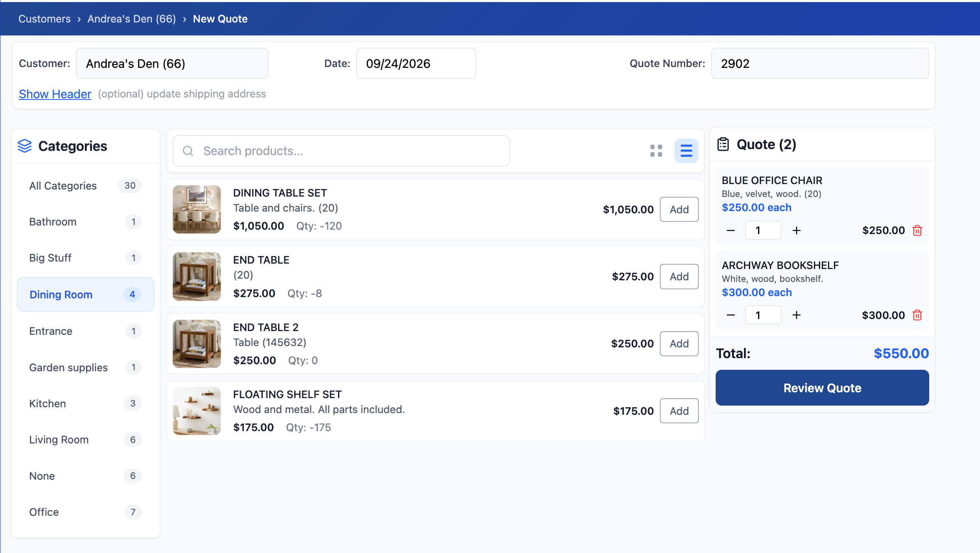Viewport: 980px width, 553px height.
Task: Click the quote total $550.00
Action: [x=901, y=353]
